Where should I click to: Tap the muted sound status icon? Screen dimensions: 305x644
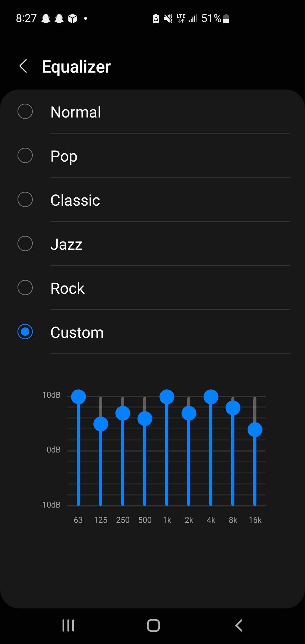click(168, 19)
